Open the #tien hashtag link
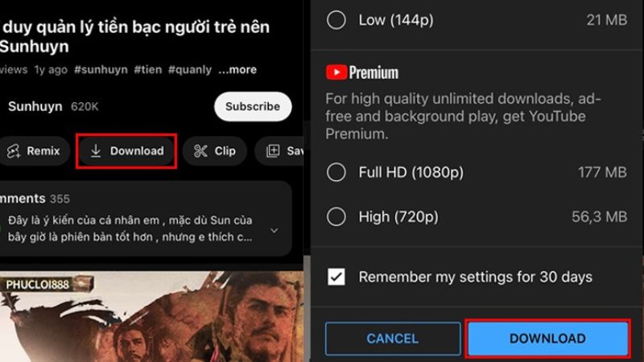This screenshot has width=644, height=362. tap(148, 70)
